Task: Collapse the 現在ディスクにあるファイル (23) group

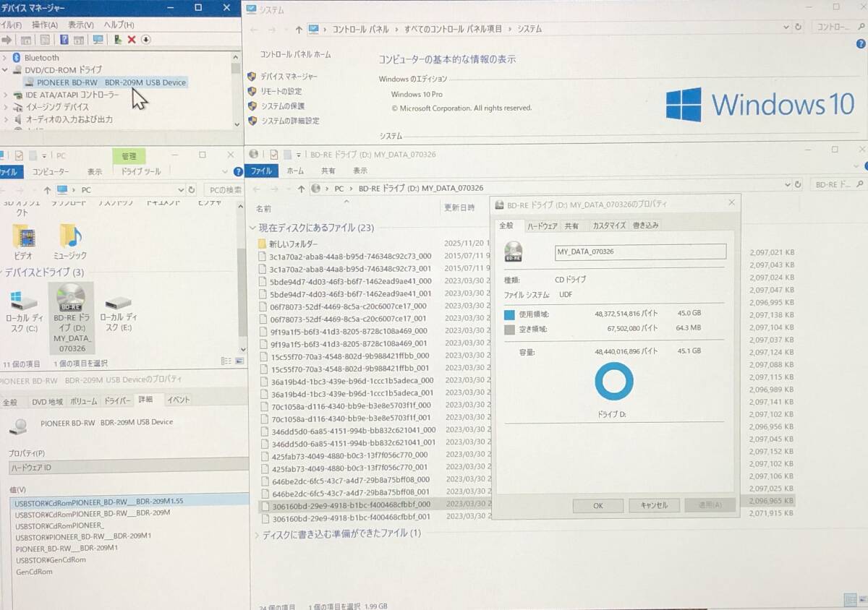Action: (x=252, y=228)
